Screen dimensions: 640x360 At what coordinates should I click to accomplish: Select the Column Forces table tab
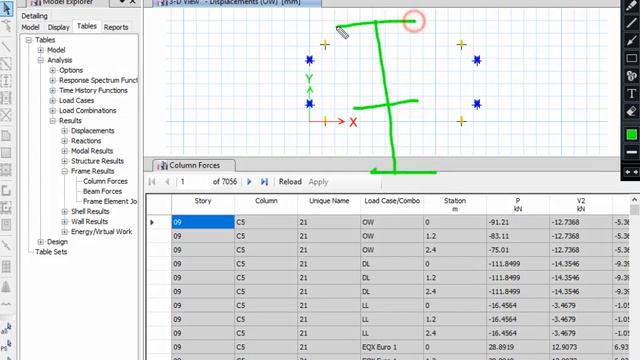pos(194,165)
